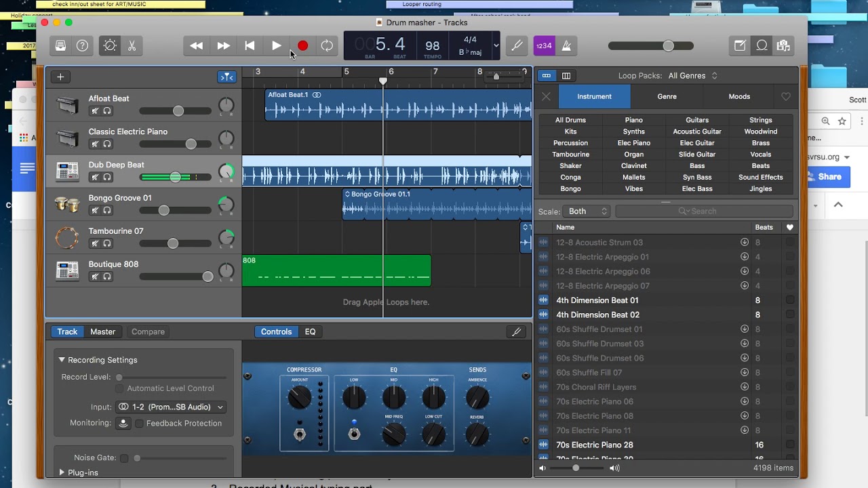Viewport: 868px width, 488px height.
Task: Select the Boutique 808 track icon
Action: (67, 271)
